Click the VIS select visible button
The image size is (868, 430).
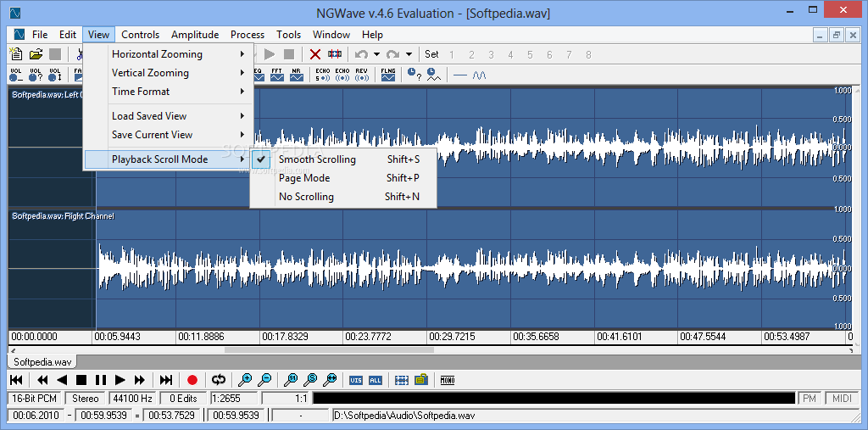[356, 380]
